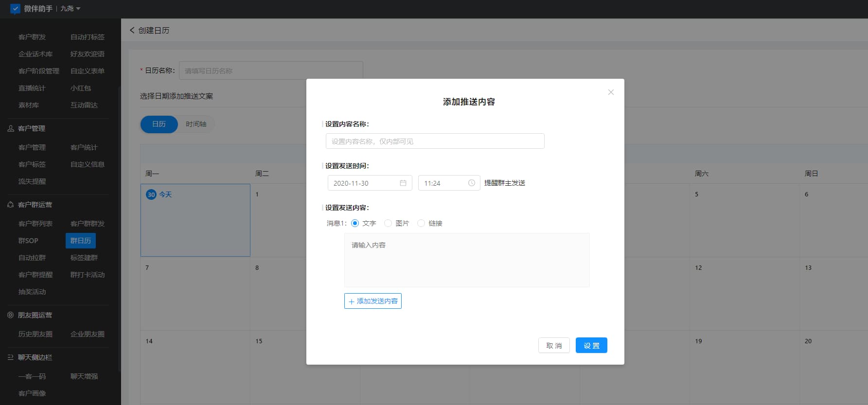This screenshot has width=868, height=405.
Task: Select calendar day 19 cell
Action: coord(744,367)
